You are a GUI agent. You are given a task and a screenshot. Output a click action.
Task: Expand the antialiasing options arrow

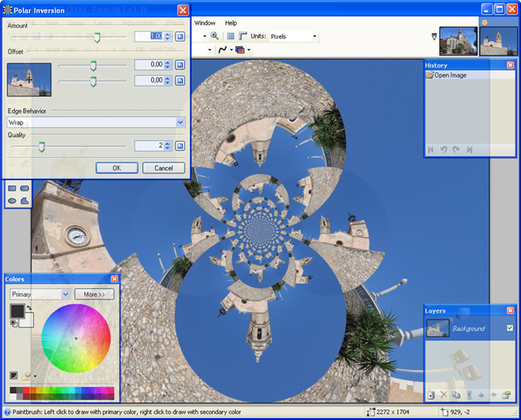coord(231,50)
